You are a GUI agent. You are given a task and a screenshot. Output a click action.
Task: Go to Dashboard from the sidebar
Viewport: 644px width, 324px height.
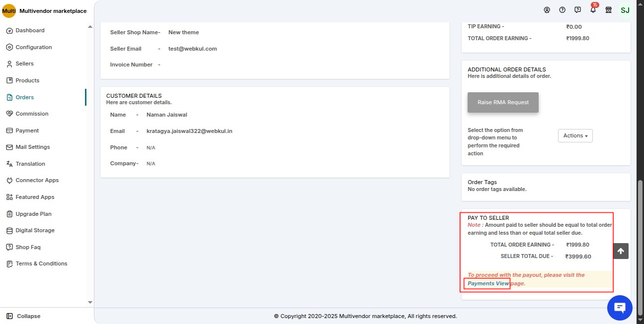(10, 30)
